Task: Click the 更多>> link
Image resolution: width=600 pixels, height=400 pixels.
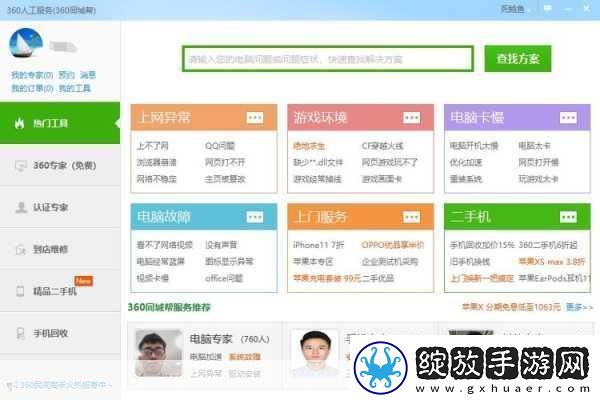Action: (579, 307)
